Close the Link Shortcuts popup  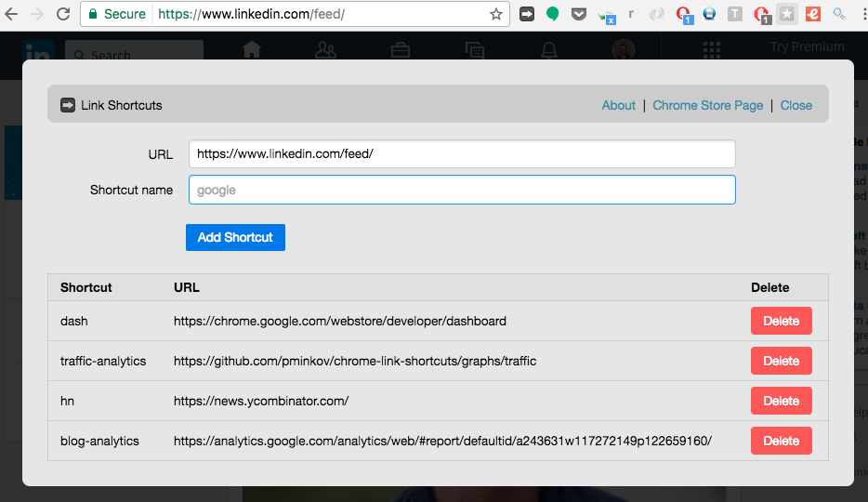coord(796,105)
